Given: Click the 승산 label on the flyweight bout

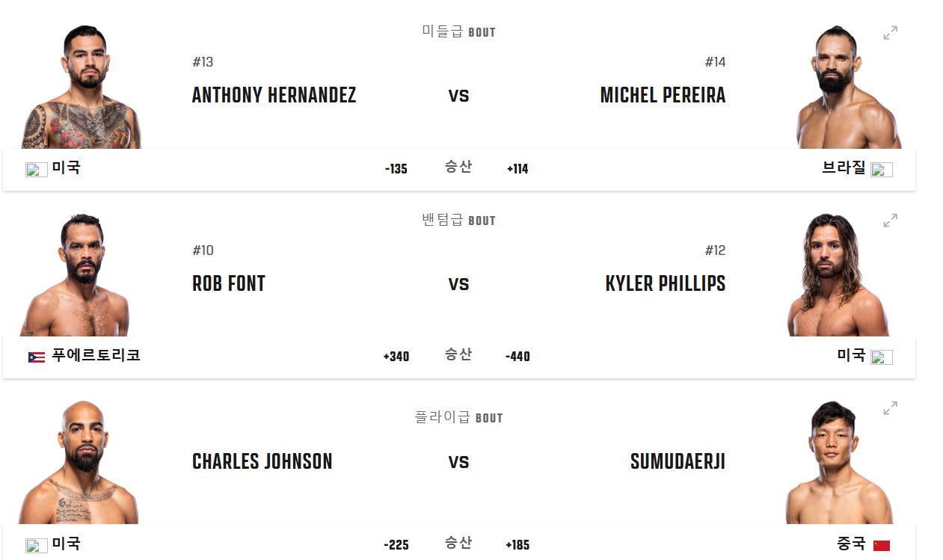Looking at the screenshot, I should pyautogui.click(x=459, y=545).
